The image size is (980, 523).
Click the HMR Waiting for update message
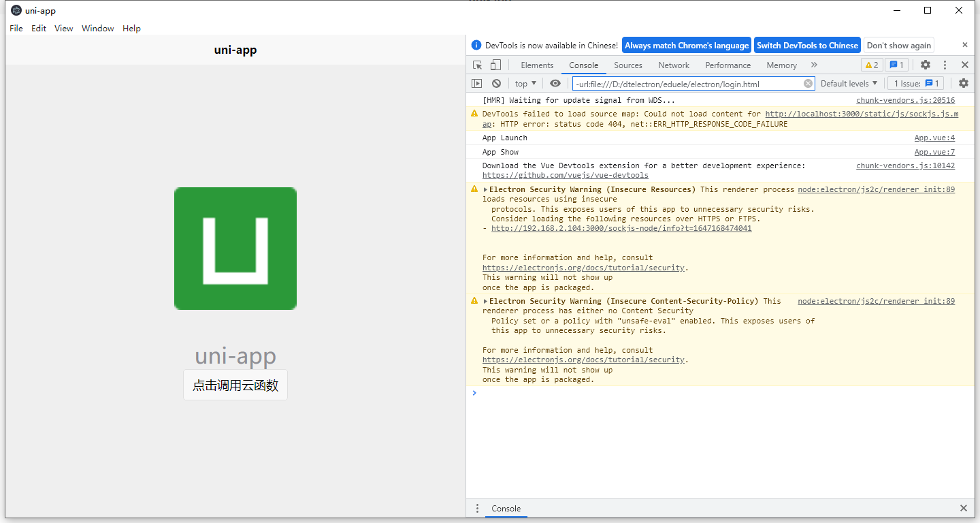[x=578, y=100]
